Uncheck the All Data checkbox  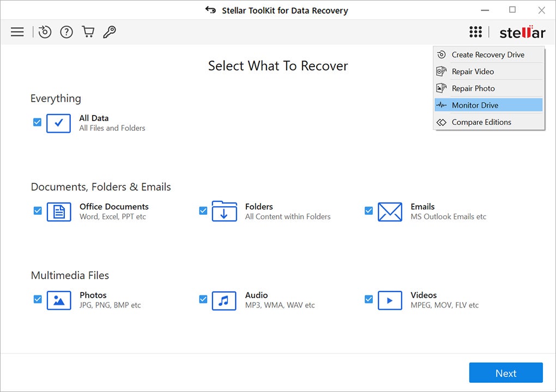click(37, 122)
